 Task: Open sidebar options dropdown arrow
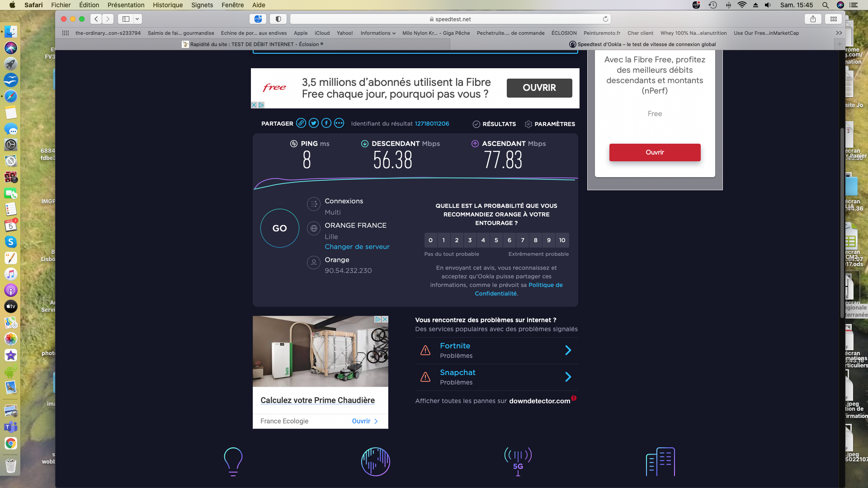click(137, 19)
